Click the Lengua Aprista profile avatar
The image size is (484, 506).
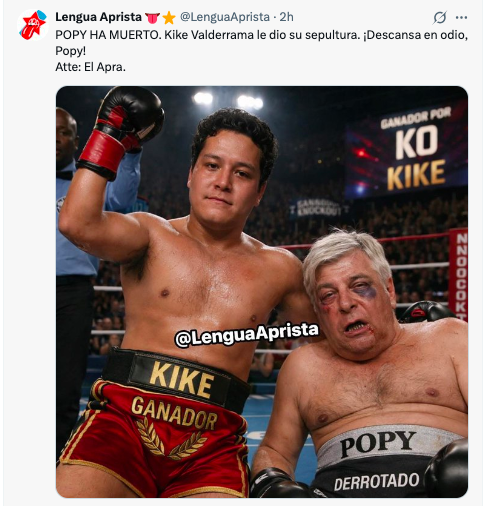(32, 25)
